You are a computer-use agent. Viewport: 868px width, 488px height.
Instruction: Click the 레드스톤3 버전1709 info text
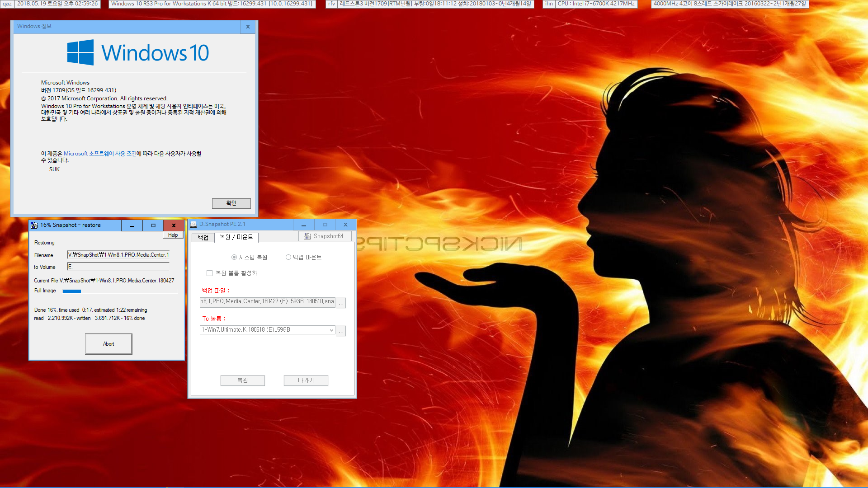436,4
